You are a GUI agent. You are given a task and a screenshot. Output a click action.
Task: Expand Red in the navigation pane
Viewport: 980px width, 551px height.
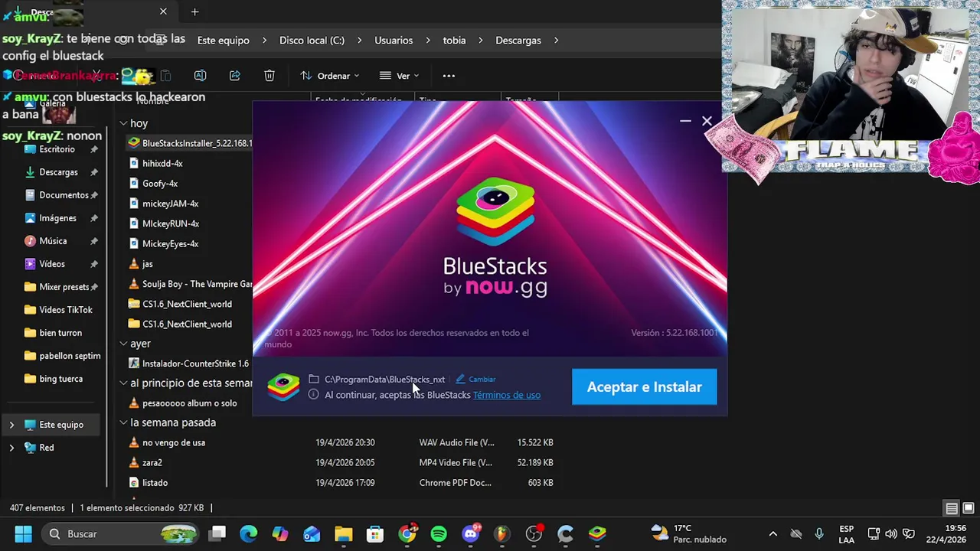coord(11,448)
